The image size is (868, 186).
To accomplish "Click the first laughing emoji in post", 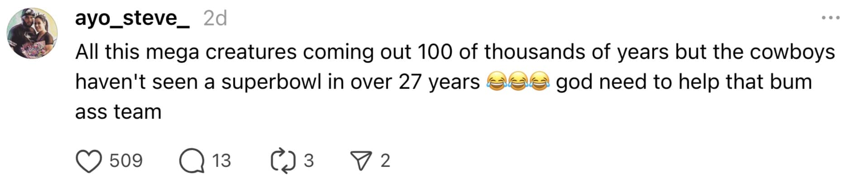I will tap(496, 82).
